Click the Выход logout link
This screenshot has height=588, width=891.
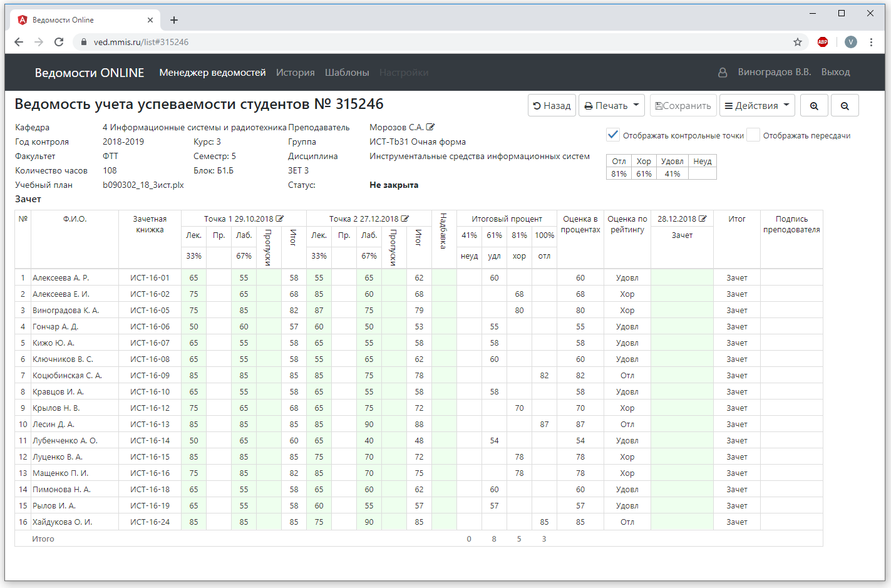coord(835,72)
